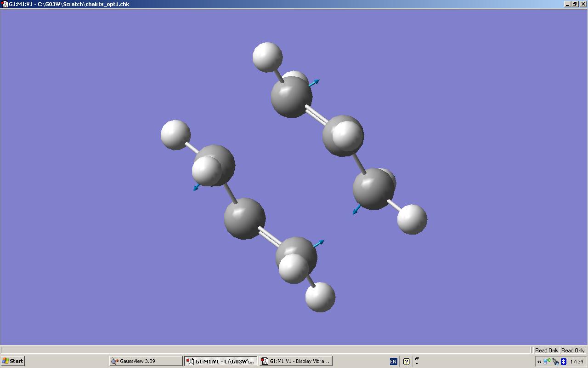This screenshot has width=588, height=368.
Task: Restore down the molecule viewer window
Action: click(574, 4)
